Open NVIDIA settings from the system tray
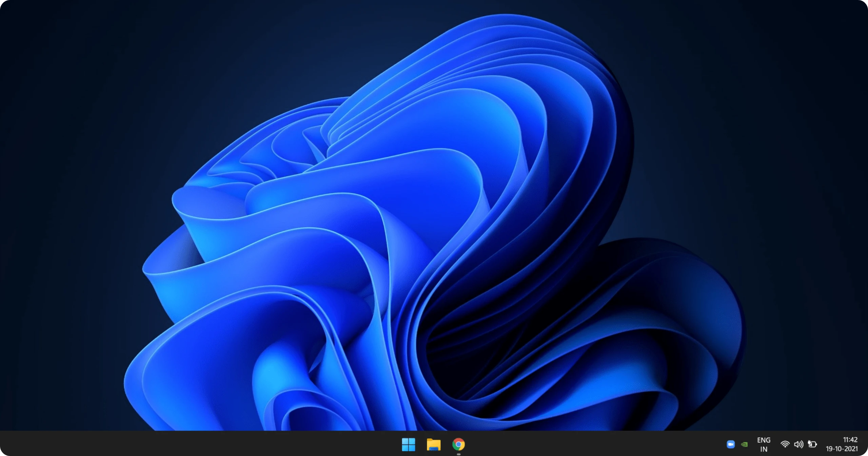The width and height of the screenshot is (868, 456). (745, 444)
